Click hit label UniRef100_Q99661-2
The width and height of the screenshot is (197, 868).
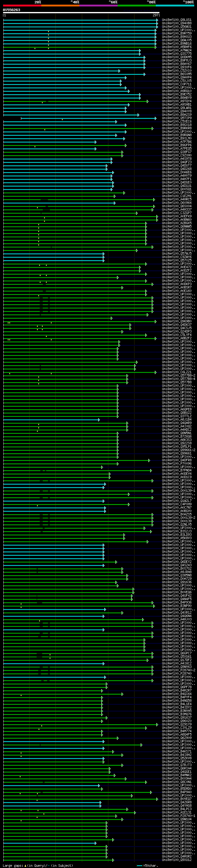pyautogui.click(x=178, y=450)
